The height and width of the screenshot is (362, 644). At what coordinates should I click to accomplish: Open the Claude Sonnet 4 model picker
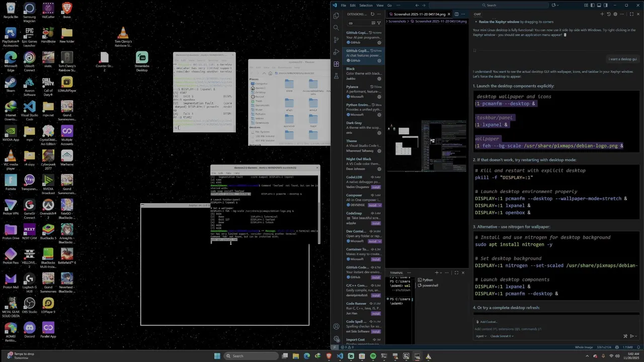tap(502, 336)
